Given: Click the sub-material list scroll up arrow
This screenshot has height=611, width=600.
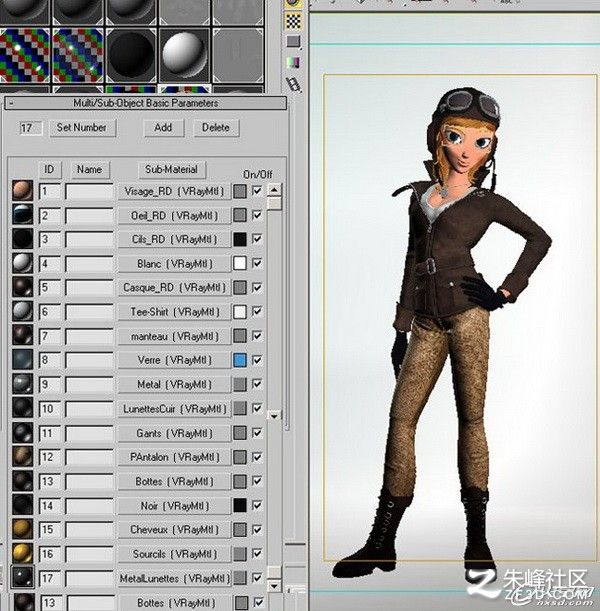Looking at the screenshot, I should [274, 190].
